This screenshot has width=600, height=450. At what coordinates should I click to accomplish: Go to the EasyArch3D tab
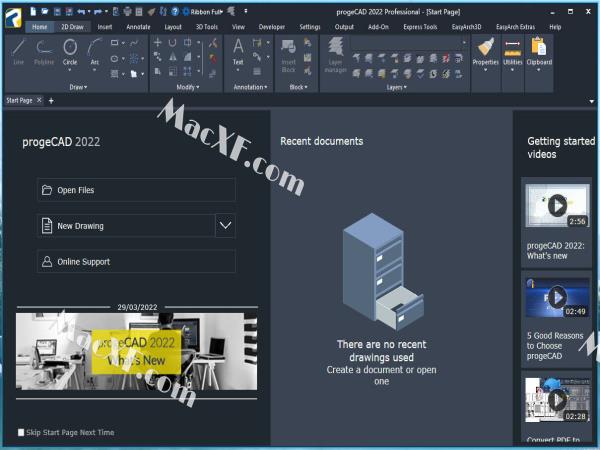pyautogui.click(x=466, y=27)
